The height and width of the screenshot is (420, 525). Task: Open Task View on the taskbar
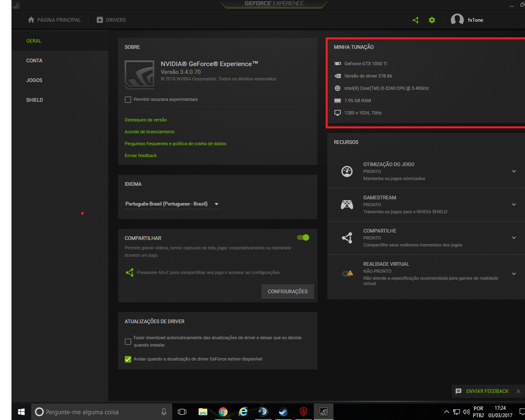[182, 412]
